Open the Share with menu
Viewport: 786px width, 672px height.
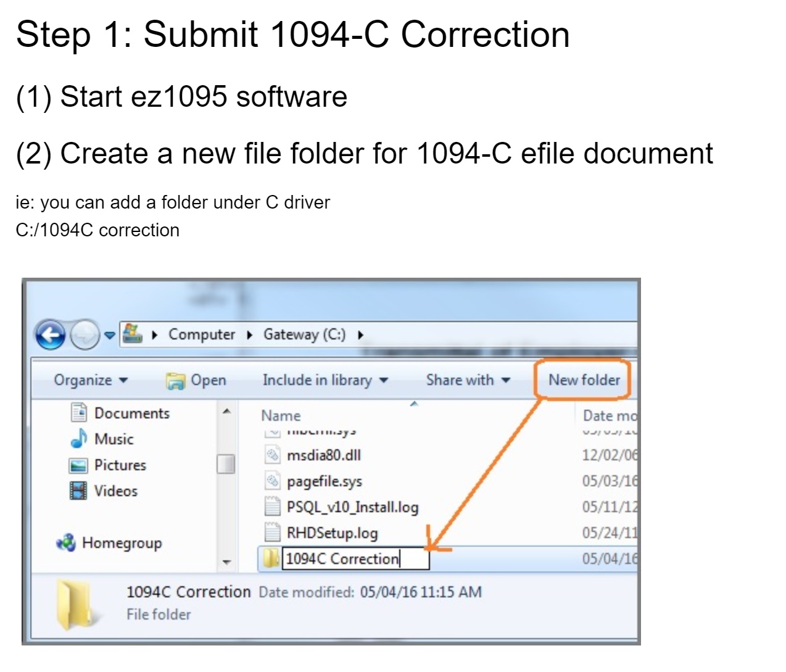point(468,380)
